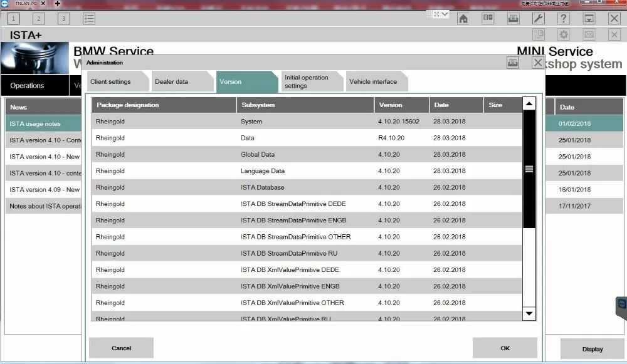
Task: Close the TNLAN-PC session tab
Action: coord(43,3)
